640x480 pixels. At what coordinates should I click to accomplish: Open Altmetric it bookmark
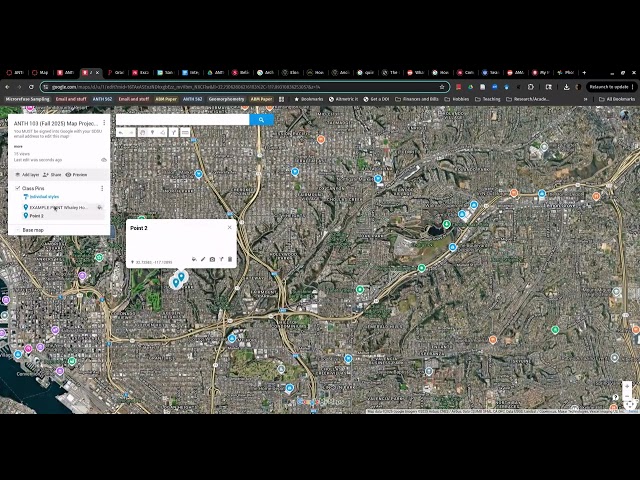tap(343, 99)
